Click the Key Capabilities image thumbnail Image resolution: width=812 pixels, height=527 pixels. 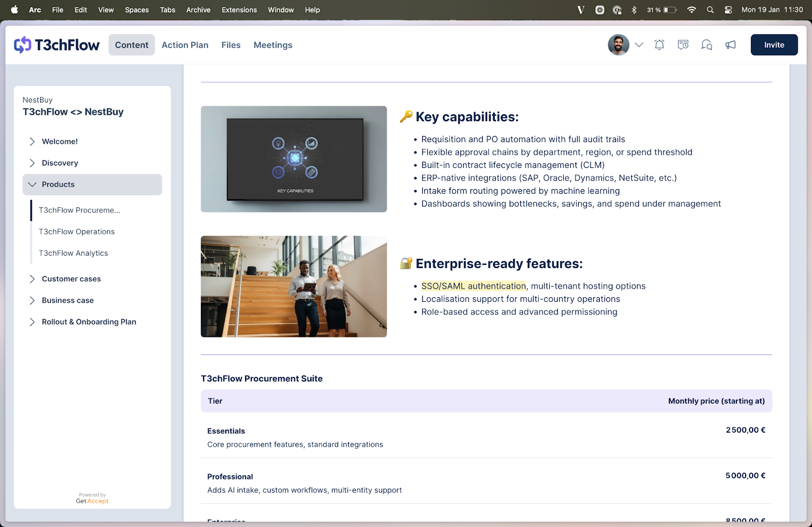tap(293, 159)
